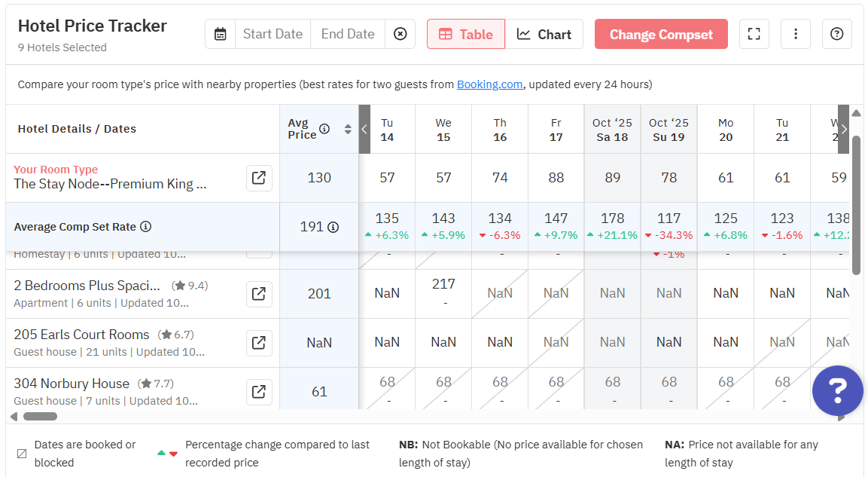The width and height of the screenshot is (868, 477).
Task: Click the horizontal scrollbar thumb at bottom
Action: click(x=40, y=416)
